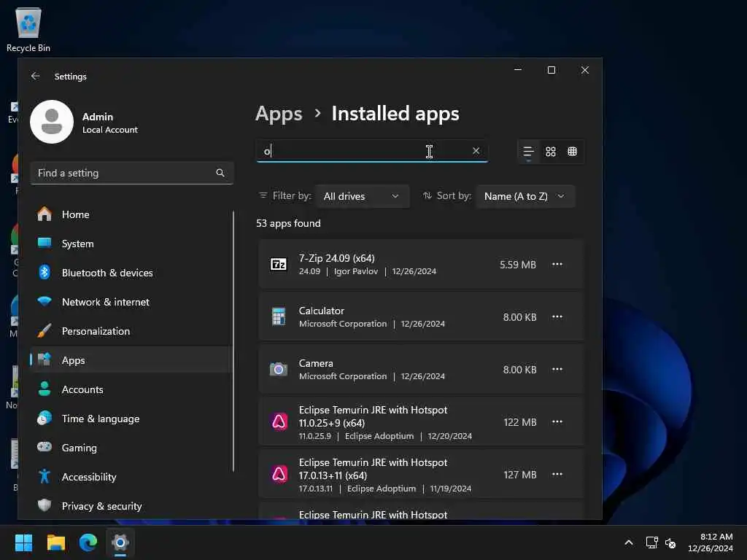747x560 pixels.
Task: Click 122 MB size of Temurin 11
Action: point(519,422)
